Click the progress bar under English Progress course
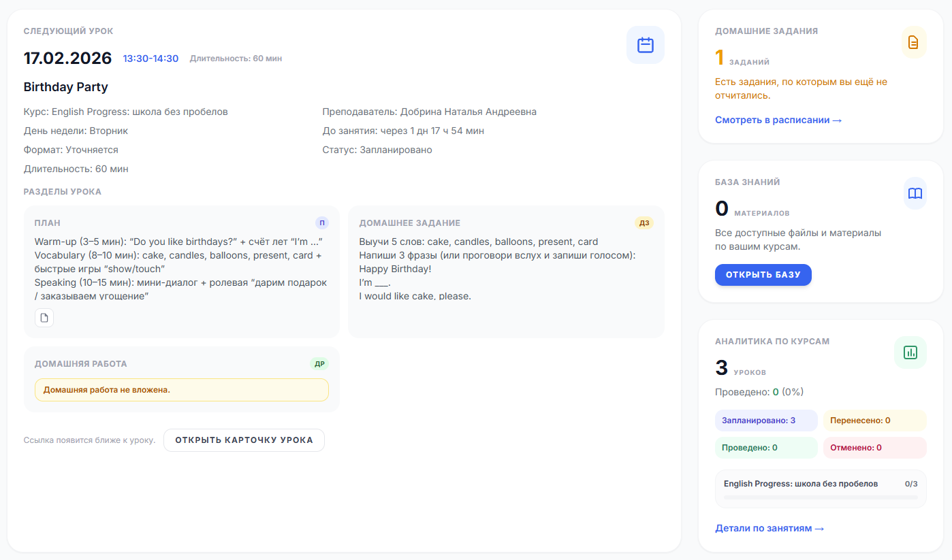Image resolution: width=952 pixels, height=560 pixels. pos(821,497)
